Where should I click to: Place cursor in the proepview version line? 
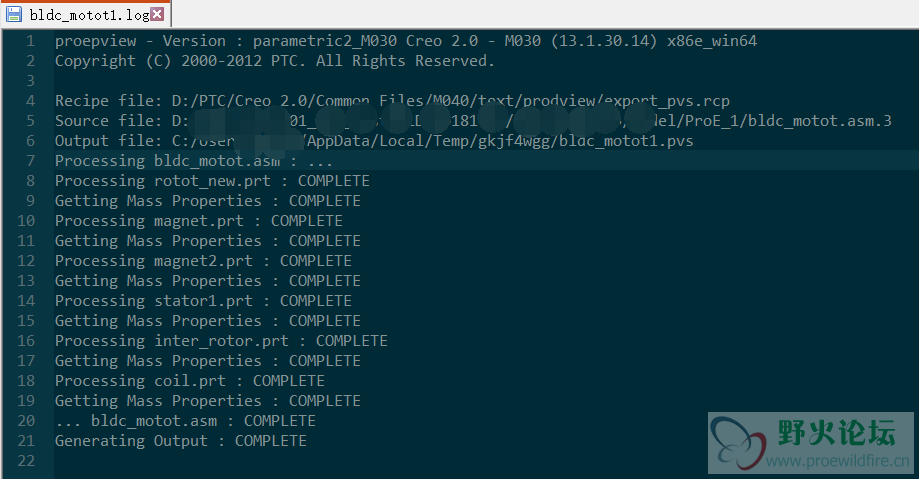406,41
